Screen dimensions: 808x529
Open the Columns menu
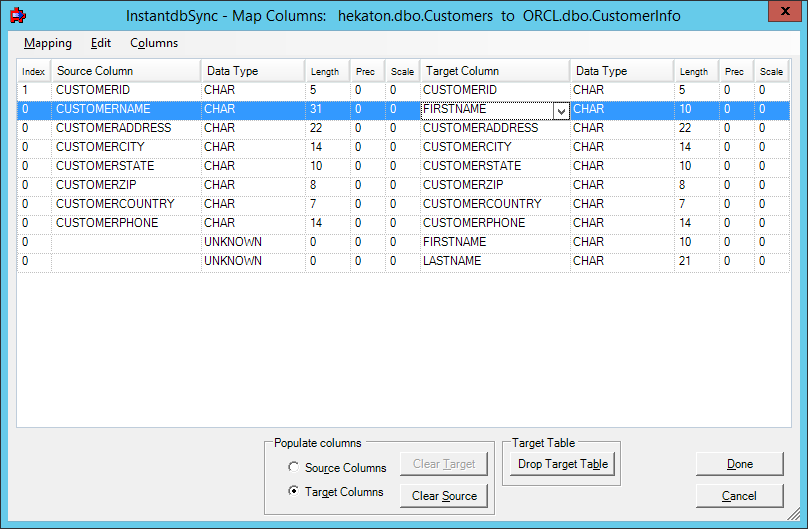(154, 43)
